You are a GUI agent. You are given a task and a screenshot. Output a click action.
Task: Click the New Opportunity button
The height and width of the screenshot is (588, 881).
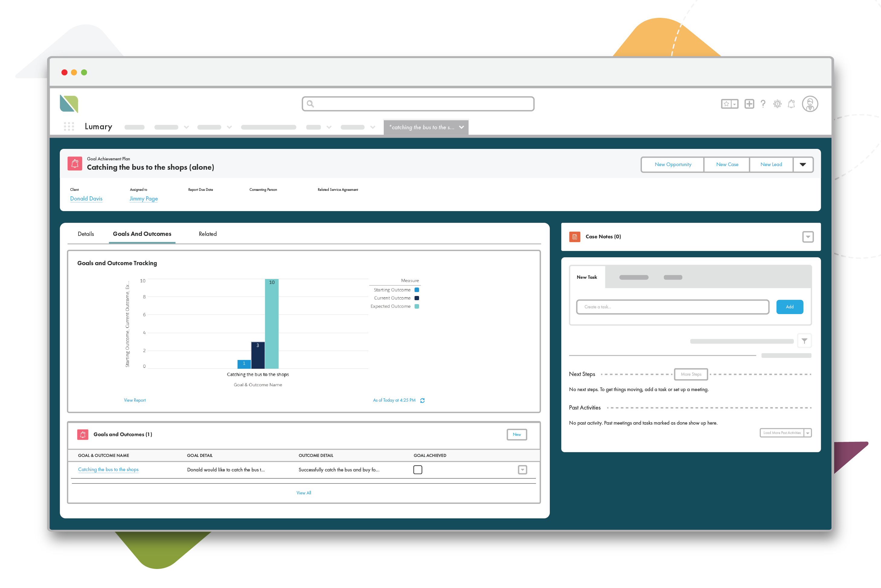tap(673, 165)
